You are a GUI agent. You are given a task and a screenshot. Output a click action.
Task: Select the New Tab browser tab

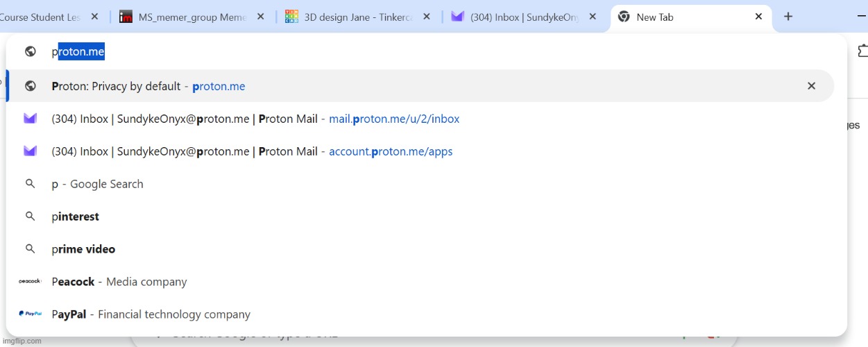(x=691, y=17)
